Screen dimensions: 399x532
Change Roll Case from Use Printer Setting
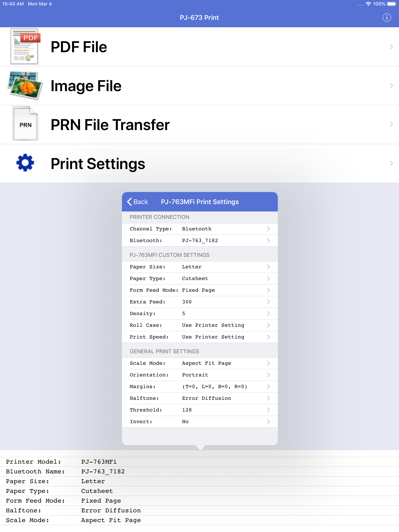point(200,325)
